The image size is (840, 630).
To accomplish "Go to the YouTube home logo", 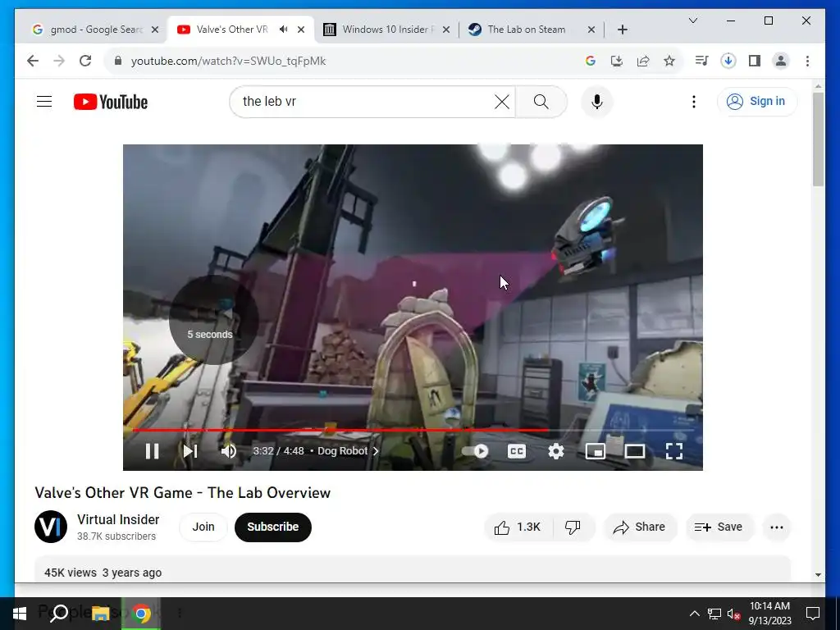I will 111,102.
